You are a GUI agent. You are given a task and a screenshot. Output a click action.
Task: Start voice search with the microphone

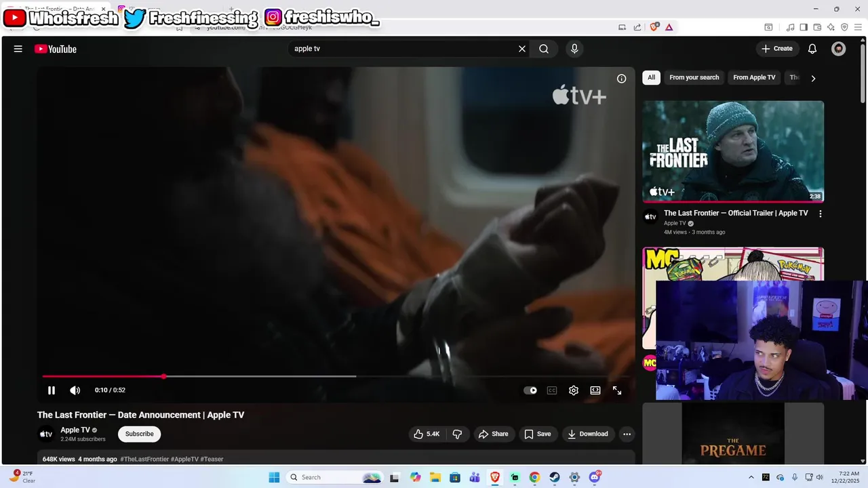[574, 49]
